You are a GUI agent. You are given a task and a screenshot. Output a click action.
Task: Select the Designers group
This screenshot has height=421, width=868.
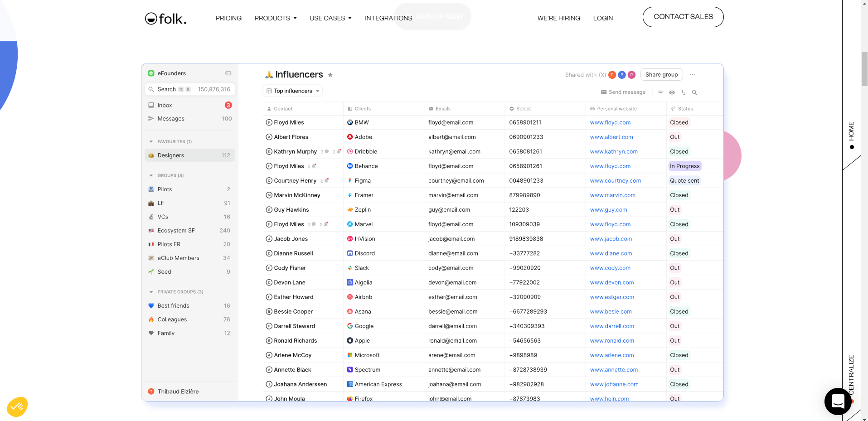coord(190,155)
